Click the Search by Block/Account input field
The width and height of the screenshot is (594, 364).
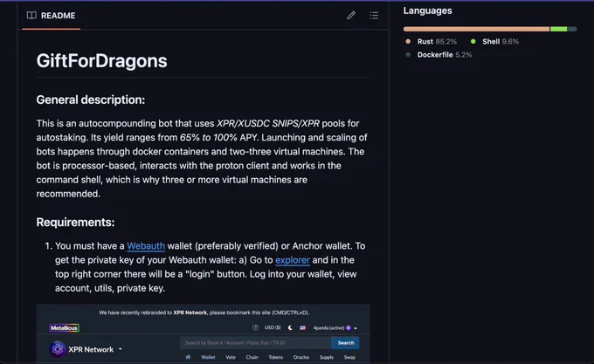[256, 343]
